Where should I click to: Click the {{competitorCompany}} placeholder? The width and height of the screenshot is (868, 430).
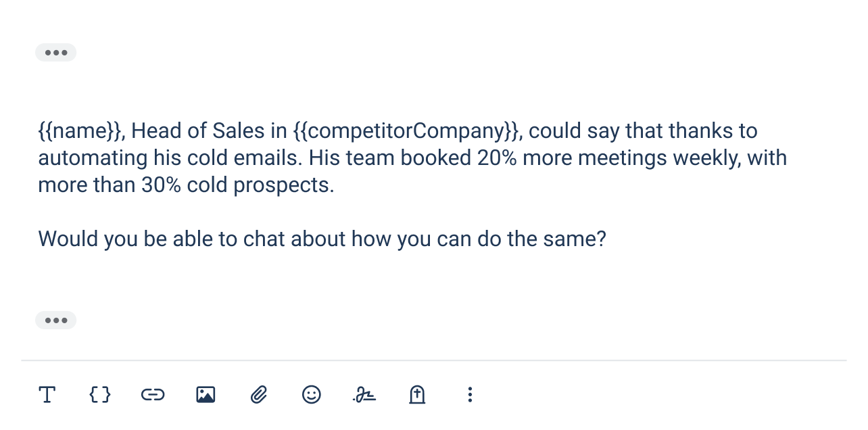point(406,130)
